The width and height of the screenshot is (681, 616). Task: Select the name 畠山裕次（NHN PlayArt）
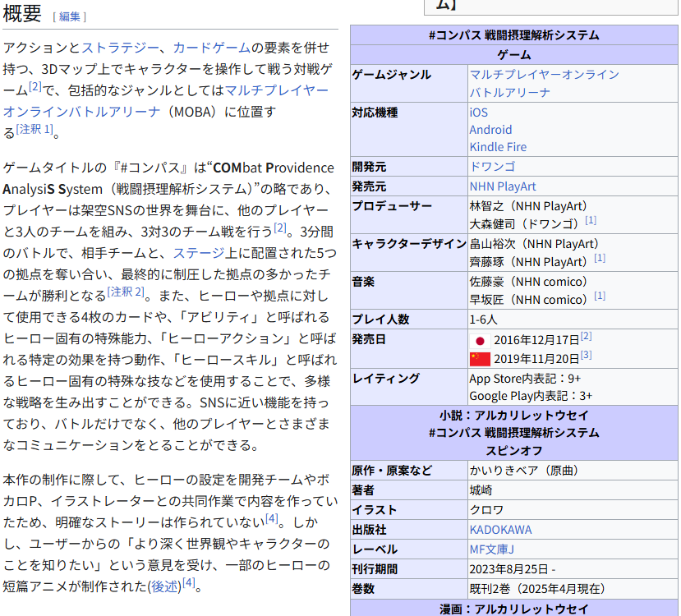pyautogui.click(x=534, y=244)
